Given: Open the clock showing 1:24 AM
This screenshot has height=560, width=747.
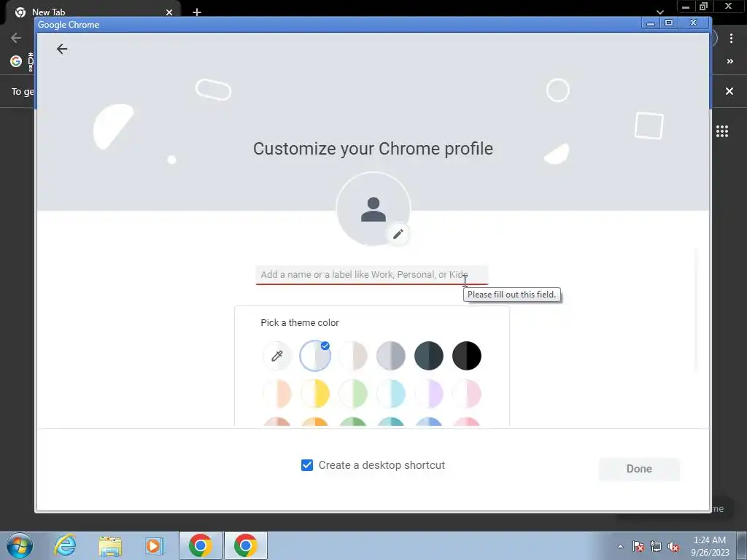Looking at the screenshot, I should pyautogui.click(x=710, y=546).
